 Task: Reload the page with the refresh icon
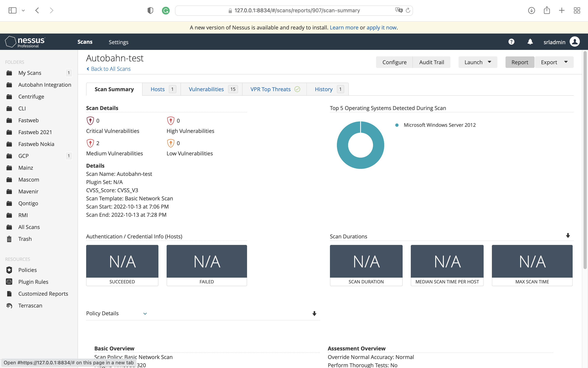[x=408, y=10]
